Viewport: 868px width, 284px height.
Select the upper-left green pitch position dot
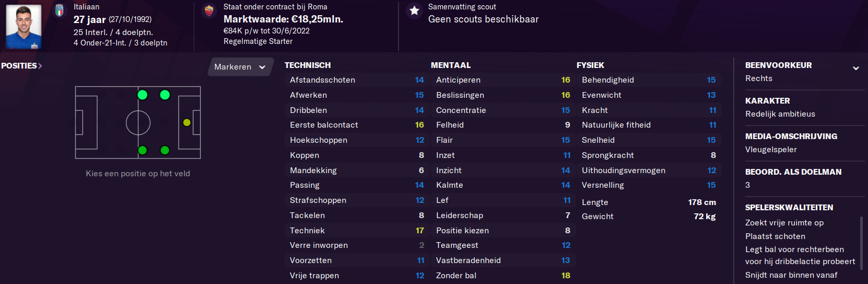tap(143, 95)
